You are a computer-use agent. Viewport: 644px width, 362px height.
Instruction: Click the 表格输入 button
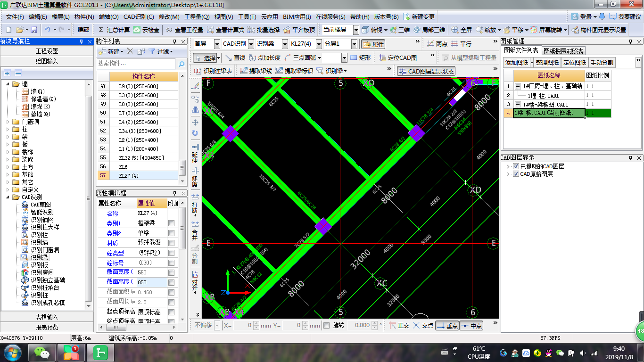tap(47, 317)
